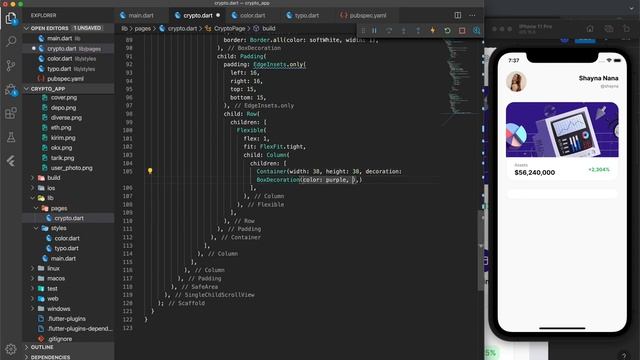Click the editor vertical scrollbar
Viewport: 640px width, 360px height.
pyautogui.click(x=481, y=250)
